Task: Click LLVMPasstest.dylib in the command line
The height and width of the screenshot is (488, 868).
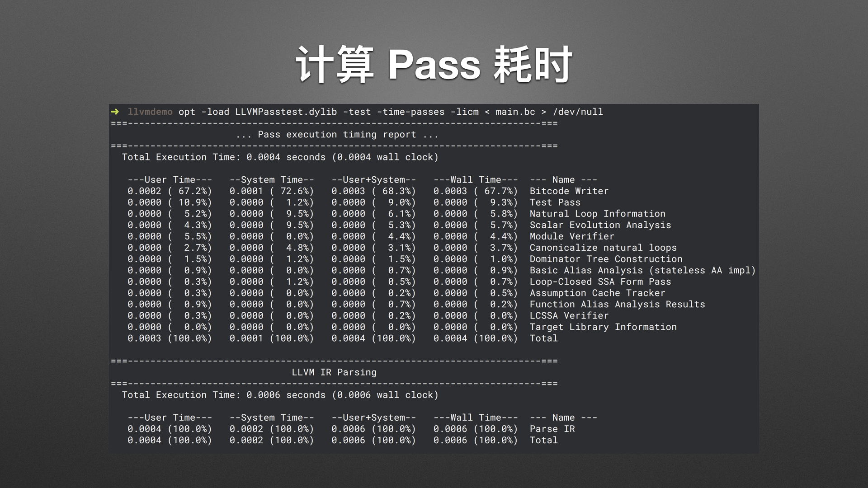Action: [x=286, y=112]
